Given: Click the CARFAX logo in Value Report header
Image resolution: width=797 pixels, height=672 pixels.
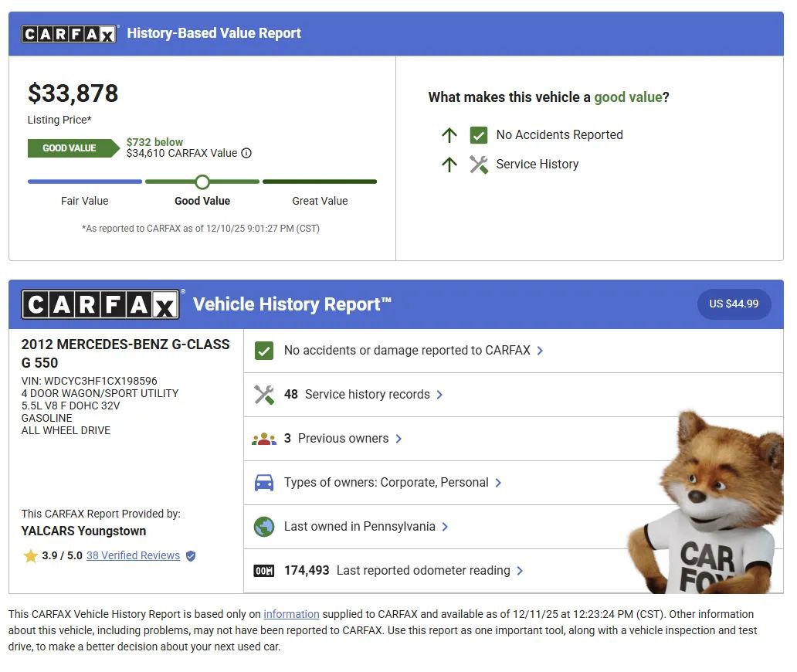Looking at the screenshot, I should (x=69, y=33).
